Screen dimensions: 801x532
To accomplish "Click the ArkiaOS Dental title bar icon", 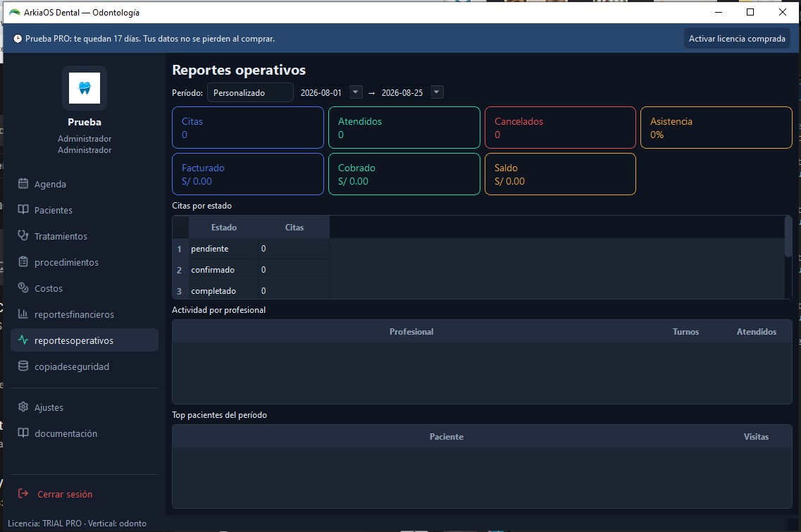I will [x=14, y=12].
